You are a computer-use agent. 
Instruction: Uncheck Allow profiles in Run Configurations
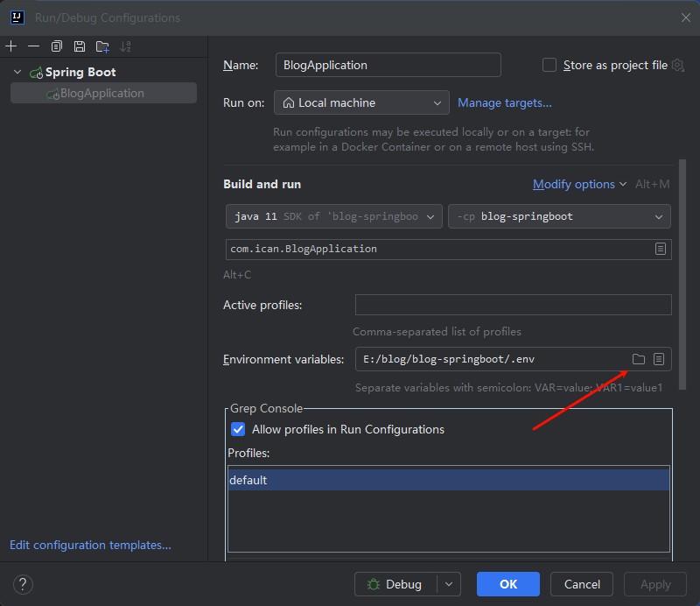(238, 429)
